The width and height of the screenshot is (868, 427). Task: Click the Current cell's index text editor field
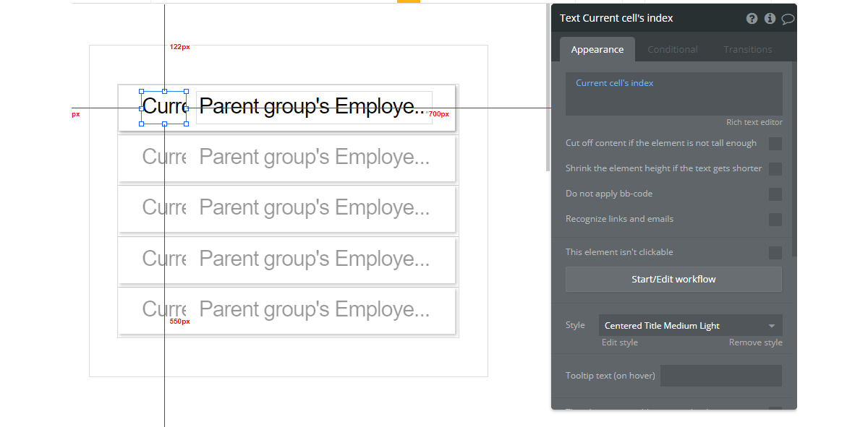[x=674, y=94]
